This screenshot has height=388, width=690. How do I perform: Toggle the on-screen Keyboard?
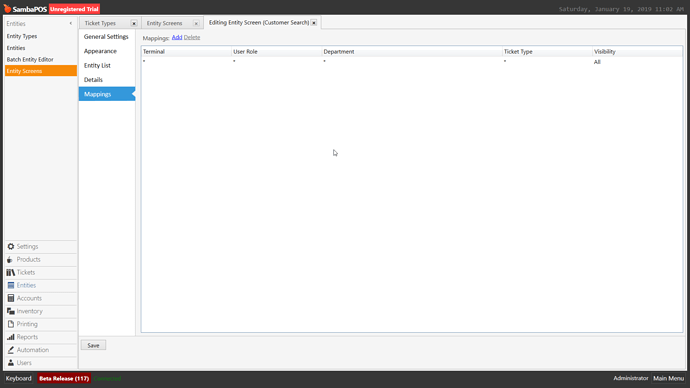point(18,378)
